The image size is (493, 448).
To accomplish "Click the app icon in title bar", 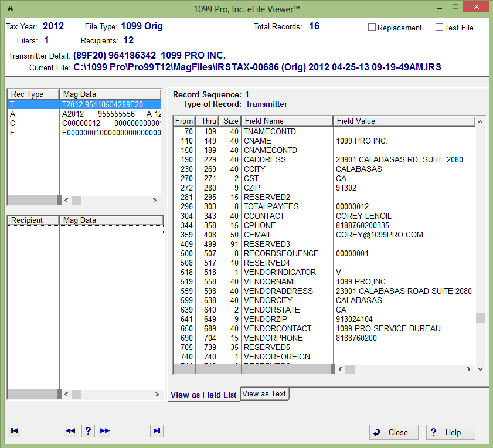I will [x=11, y=9].
